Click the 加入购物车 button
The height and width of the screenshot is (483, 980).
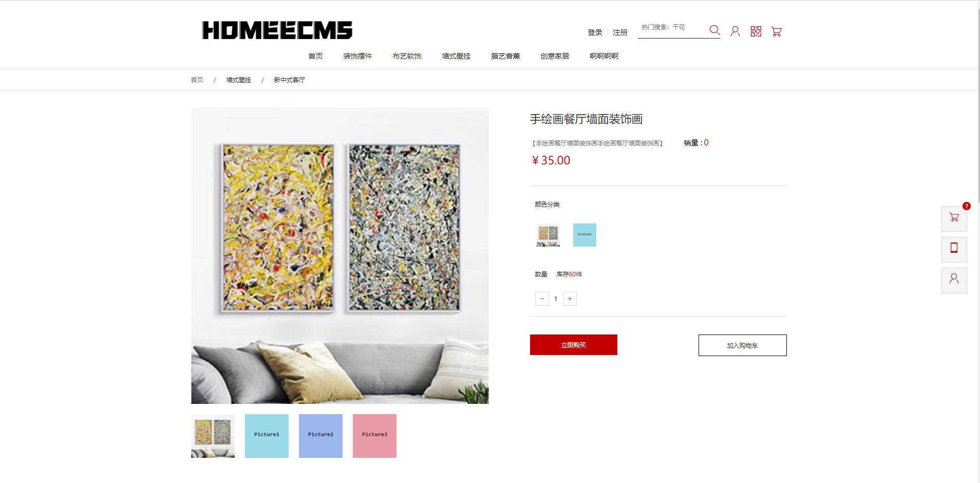742,345
